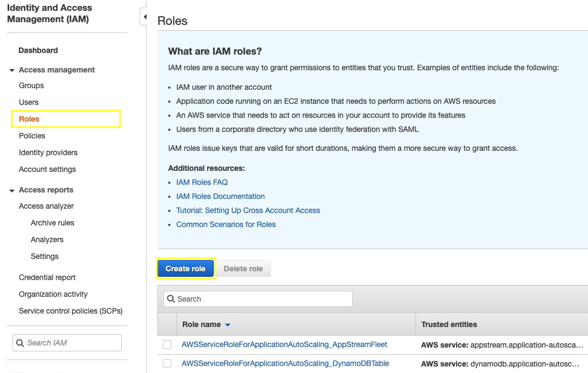Screen dimensions: 588x373
Task: Open Organization activity
Action: click(x=53, y=294)
